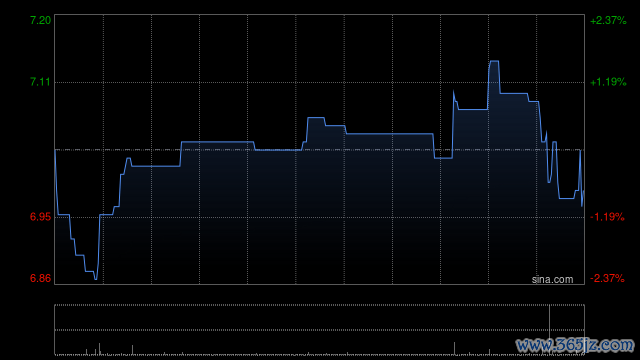Click the sina.com label in chart
The image size is (640, 360).
coord(552,280)
